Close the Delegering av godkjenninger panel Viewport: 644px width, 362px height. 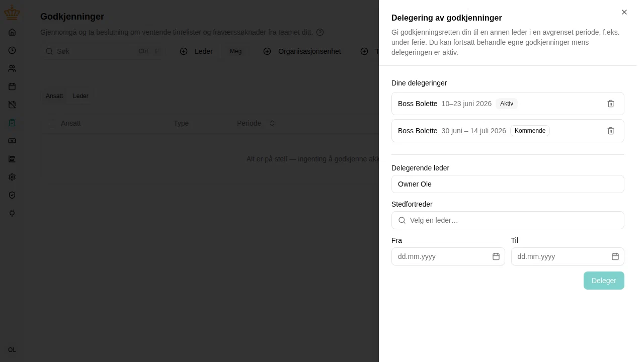tap(624, 12)
